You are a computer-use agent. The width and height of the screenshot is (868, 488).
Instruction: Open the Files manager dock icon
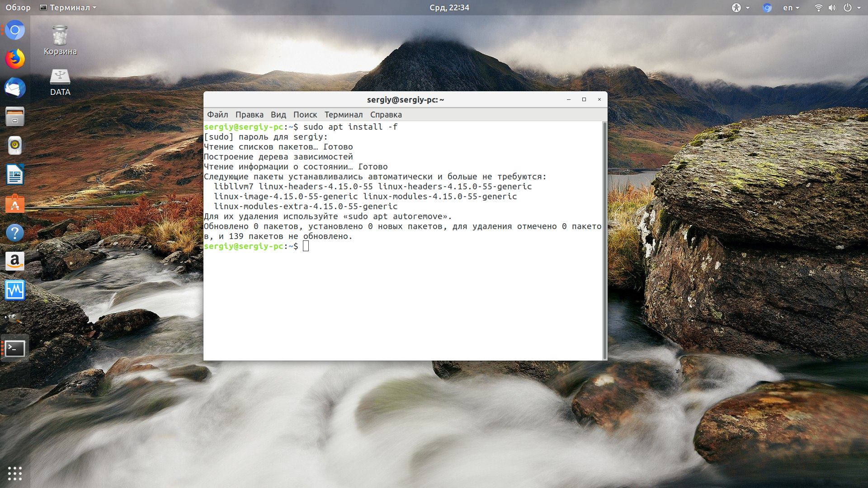pyautogui.click(x=15, y=117)
